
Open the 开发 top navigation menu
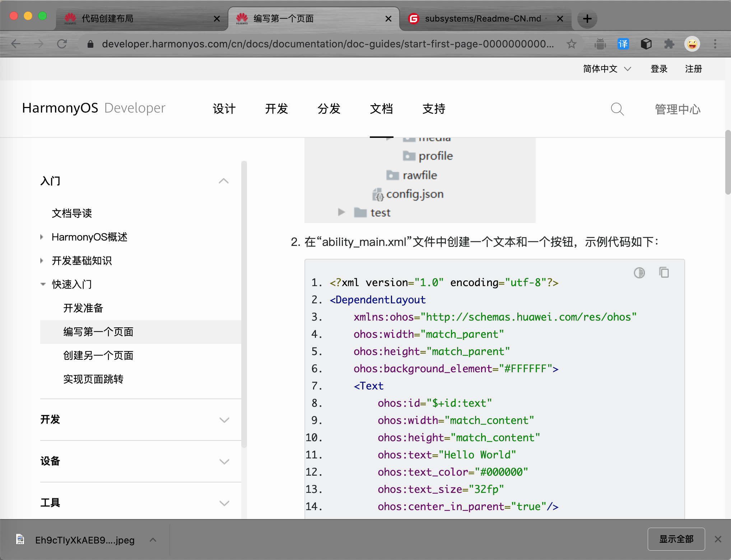tap(276, 109)
